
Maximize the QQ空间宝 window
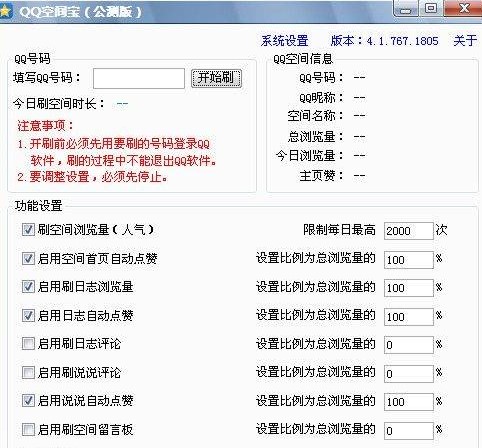(431, 8)
